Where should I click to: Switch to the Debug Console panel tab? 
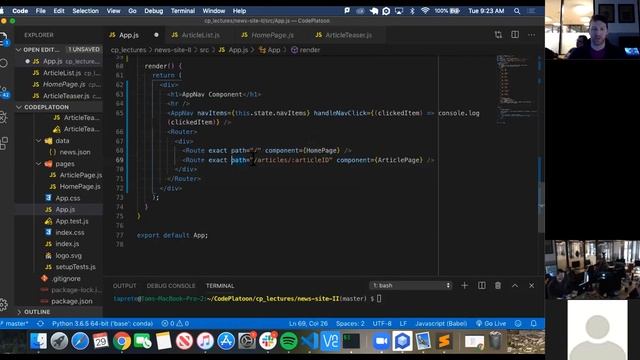(x=171, y=286)
